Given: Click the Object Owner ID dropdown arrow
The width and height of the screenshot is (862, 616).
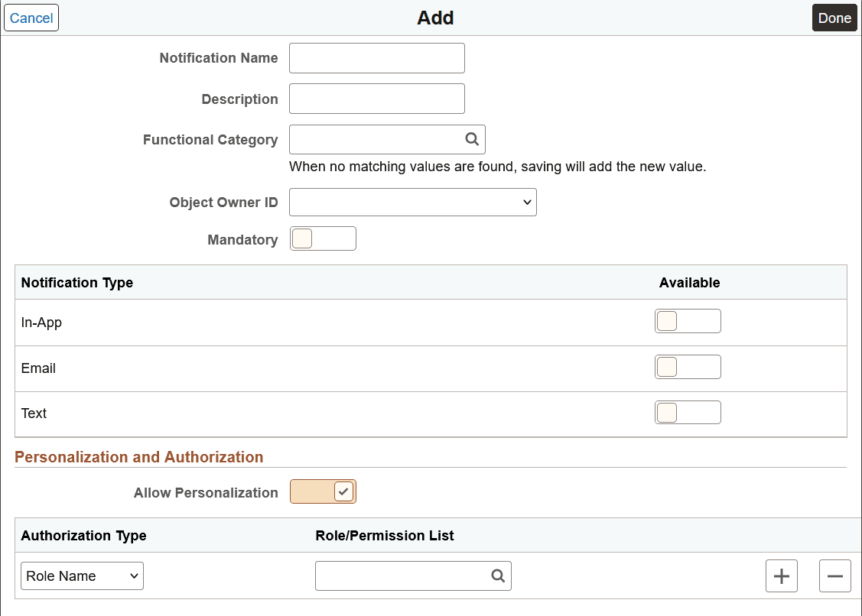Looking at the screenshot, I should 526,202.
